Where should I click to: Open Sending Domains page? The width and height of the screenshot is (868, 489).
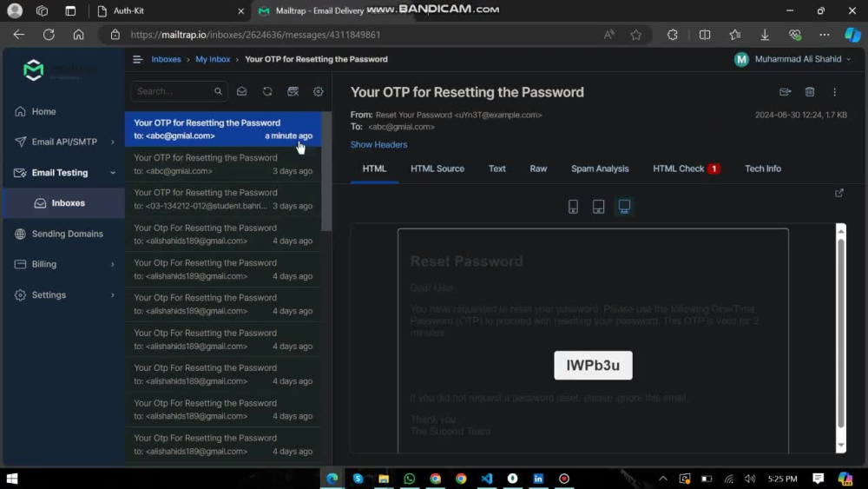click(x=67, y=234)
